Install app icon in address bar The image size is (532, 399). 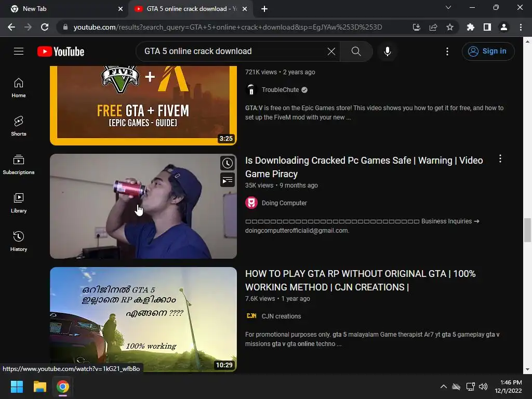point(416,27)
